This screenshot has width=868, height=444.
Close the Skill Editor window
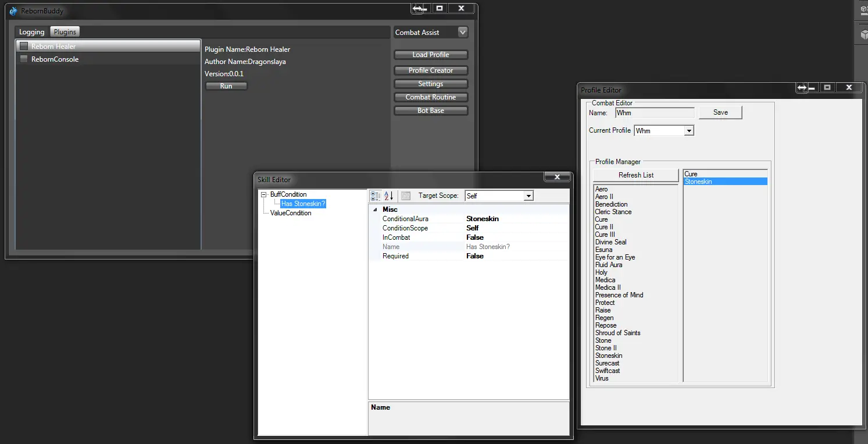[x=557, y=177]
